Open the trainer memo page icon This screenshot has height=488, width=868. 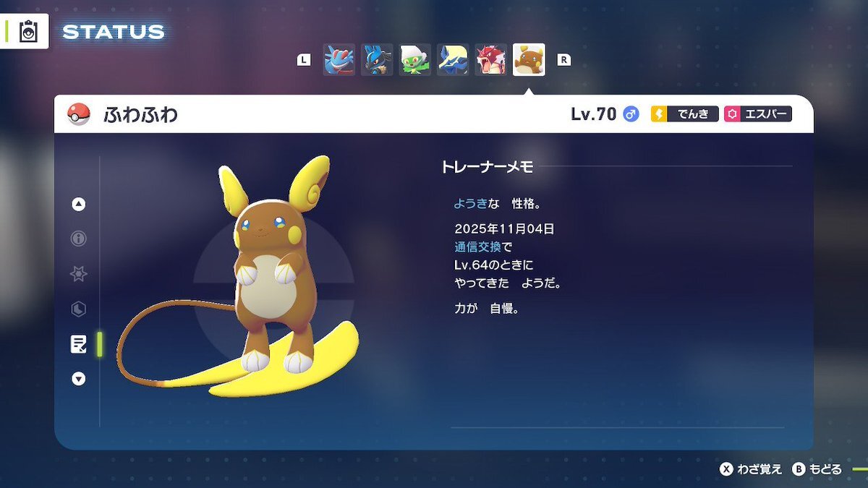pyautogui.click(x=79, y=344)
